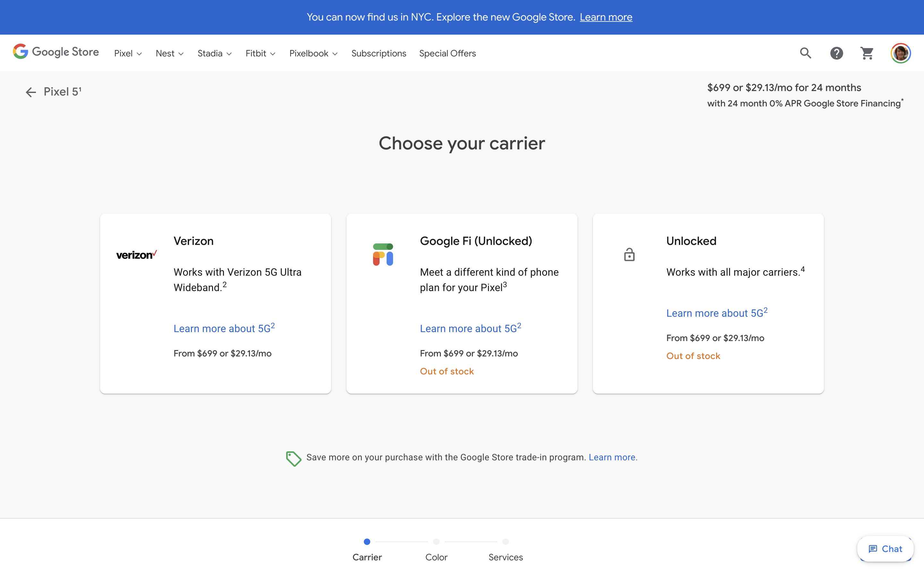Open trade-in program Learn more link
The image size is (924, 577).
[x=612, y=457]
